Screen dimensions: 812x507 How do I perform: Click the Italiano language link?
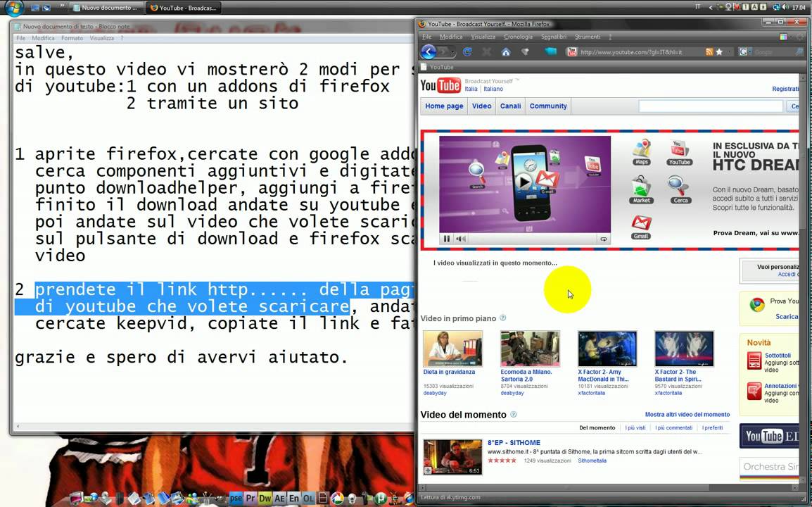[x=493, y=89]
